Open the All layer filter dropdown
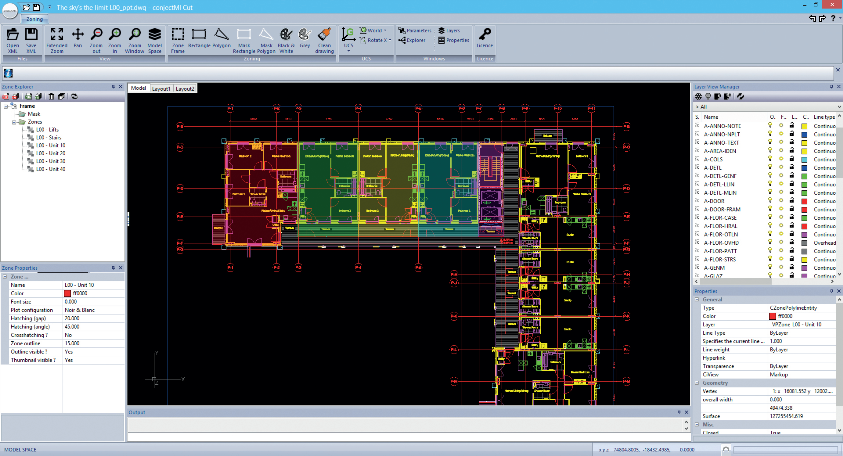 coord(840,106)
